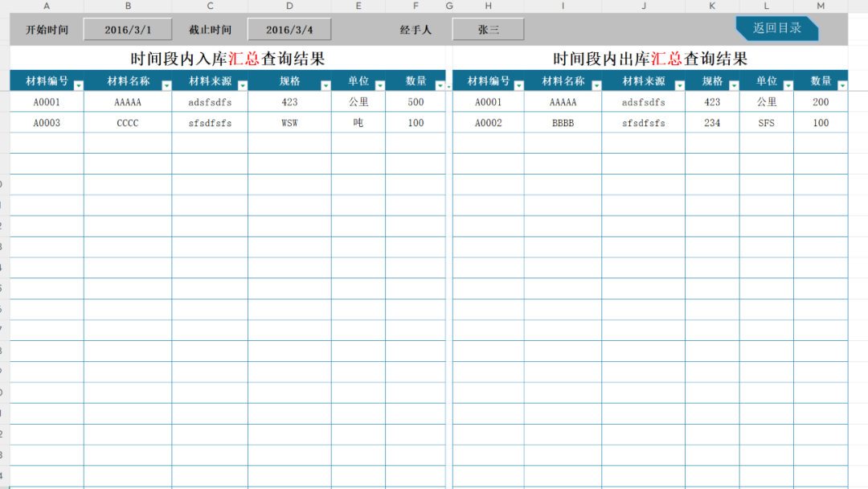Click sfsdfsfs in 出库 table row A0002
Screen dimensions: 868x489
(643, 122)
